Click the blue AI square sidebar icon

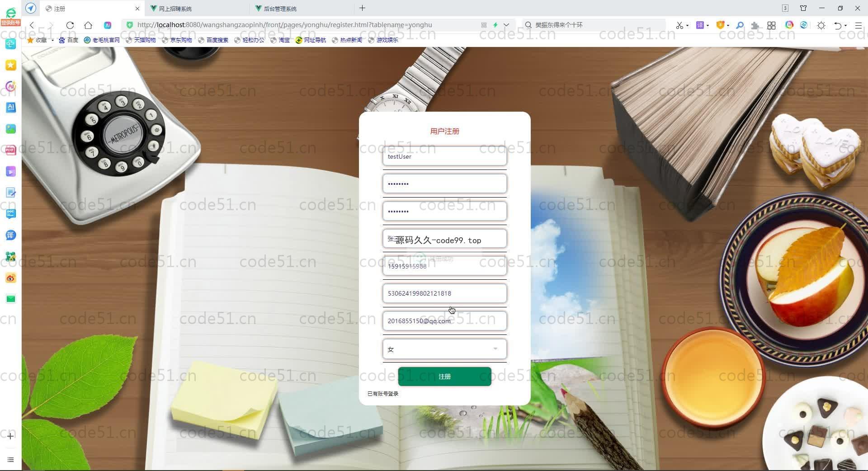click(11, 108)
